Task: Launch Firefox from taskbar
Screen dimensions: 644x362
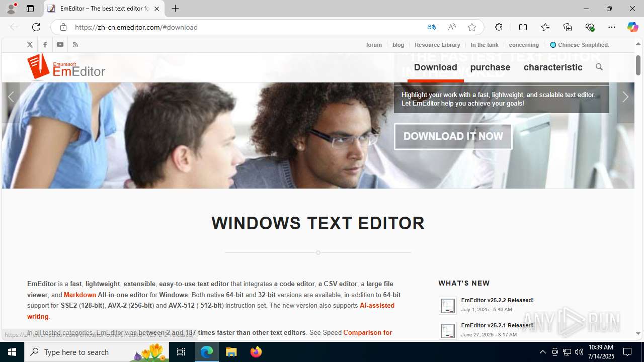Action: coord(256,352)
